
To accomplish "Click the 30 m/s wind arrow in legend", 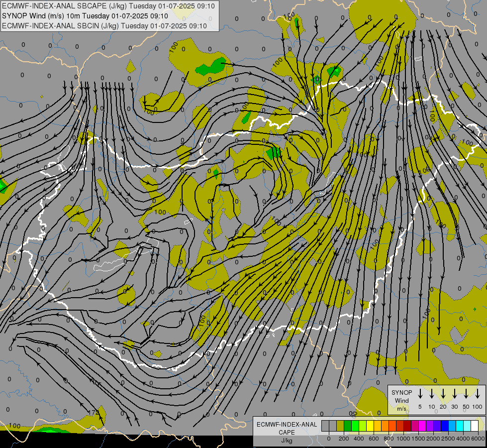I will (x=455, y=393).
